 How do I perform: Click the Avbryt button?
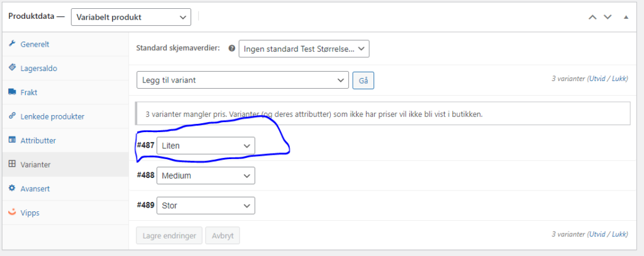(222, 236)
